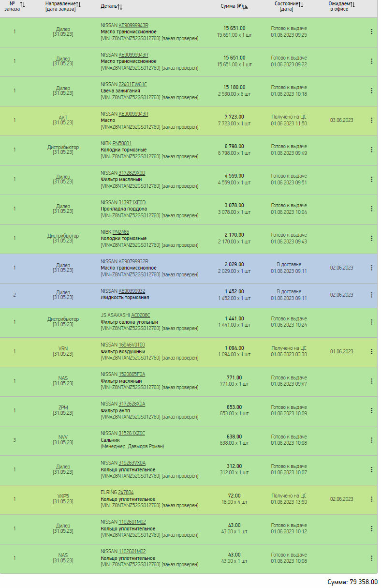
Task: Click part number 1520865F0A
Action: [x=132, y=374]
